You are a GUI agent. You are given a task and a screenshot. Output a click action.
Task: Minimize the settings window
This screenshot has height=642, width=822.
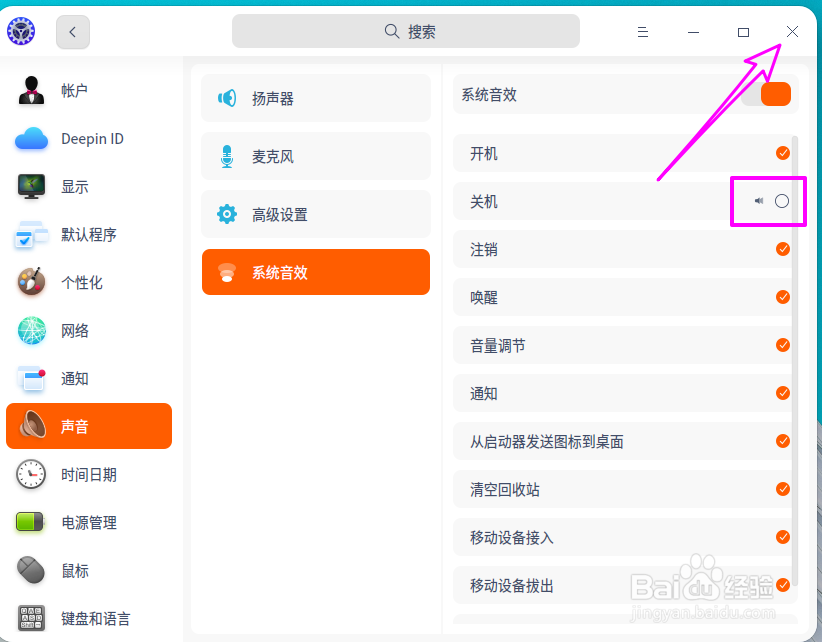[x=693, y=32]
